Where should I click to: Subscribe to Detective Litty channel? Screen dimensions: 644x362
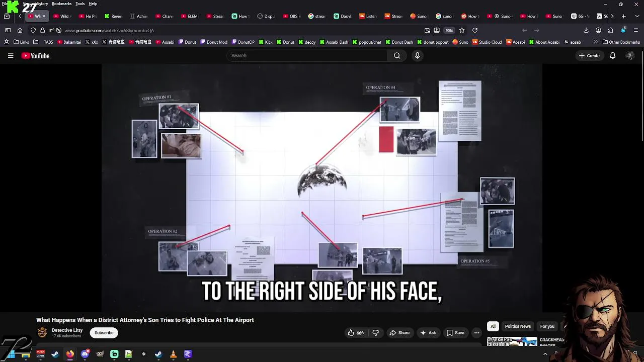tap(104, 333)
